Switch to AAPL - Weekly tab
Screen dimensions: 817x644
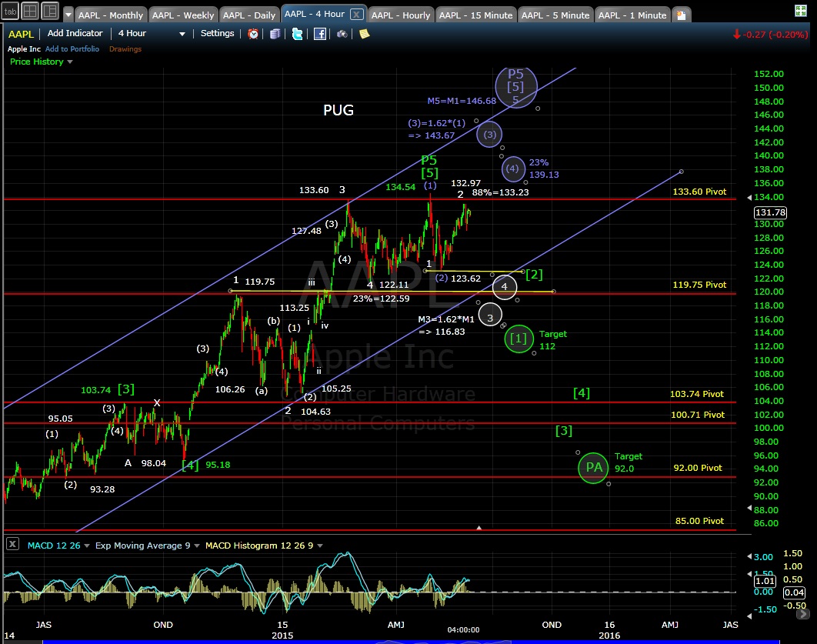click(x=183, y=15)
